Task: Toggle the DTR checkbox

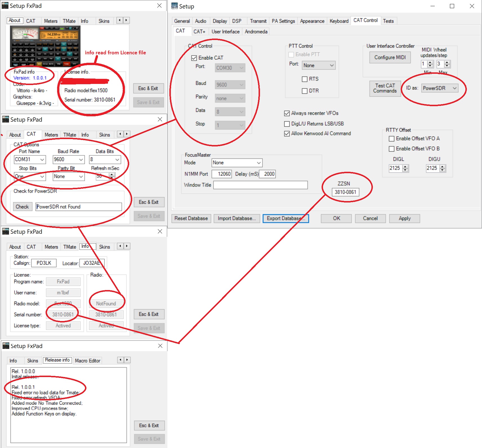Action: coord(304,91)
